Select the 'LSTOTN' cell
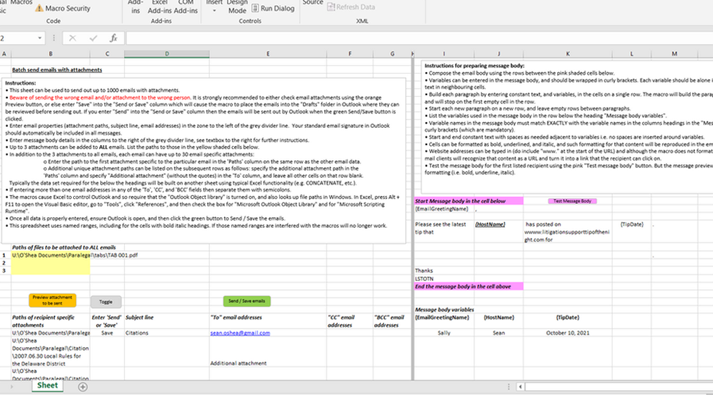The width and height of the screenshot is (713, 395). click(444, 279)
